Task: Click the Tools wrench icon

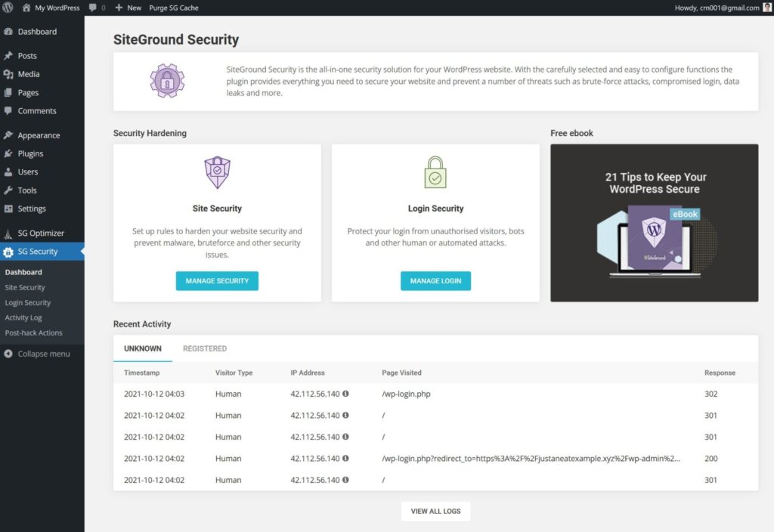Action: [x=8, y=190]
